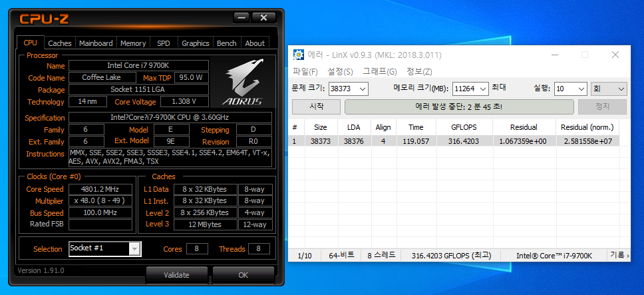Click the GFLOPS column header
The width and height of the screenshot is (644, 295).
tap(464, 127)
